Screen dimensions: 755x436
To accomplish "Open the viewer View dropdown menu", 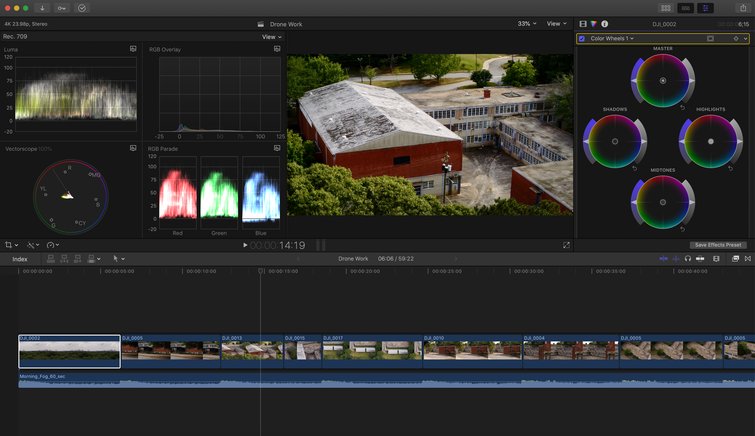I will (x=556, y=23).
